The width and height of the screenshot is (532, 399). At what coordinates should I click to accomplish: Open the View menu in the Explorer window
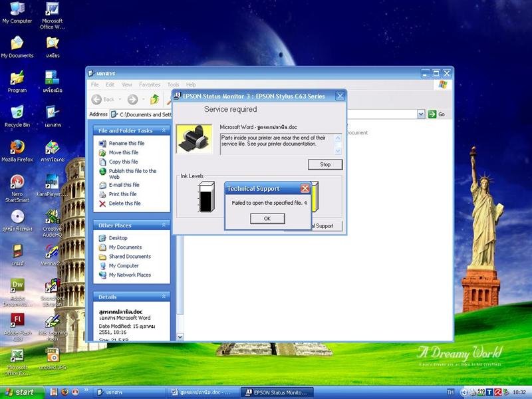[x=126, y=84]
